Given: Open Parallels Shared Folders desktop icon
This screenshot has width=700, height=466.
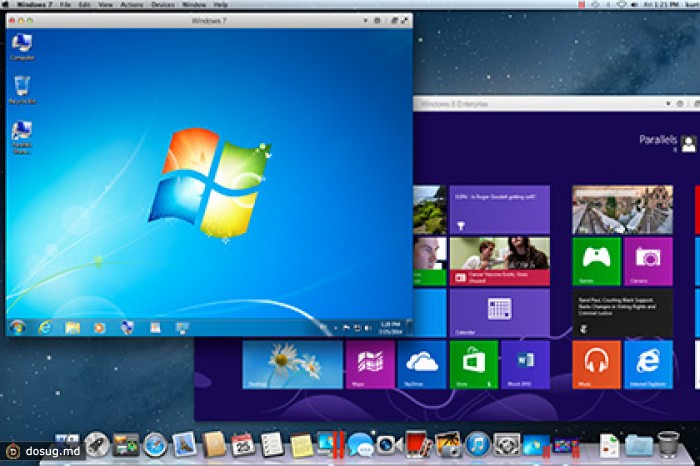Looking at the screenshot, I should pos(22,137).
